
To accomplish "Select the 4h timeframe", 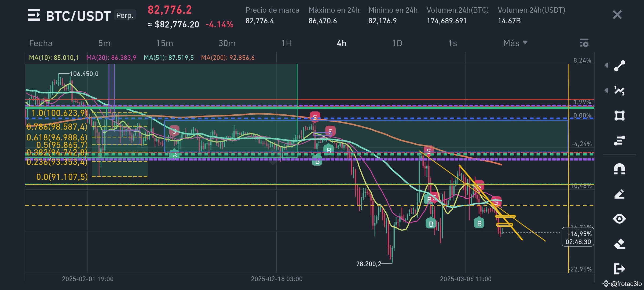I will click(342, 43).
